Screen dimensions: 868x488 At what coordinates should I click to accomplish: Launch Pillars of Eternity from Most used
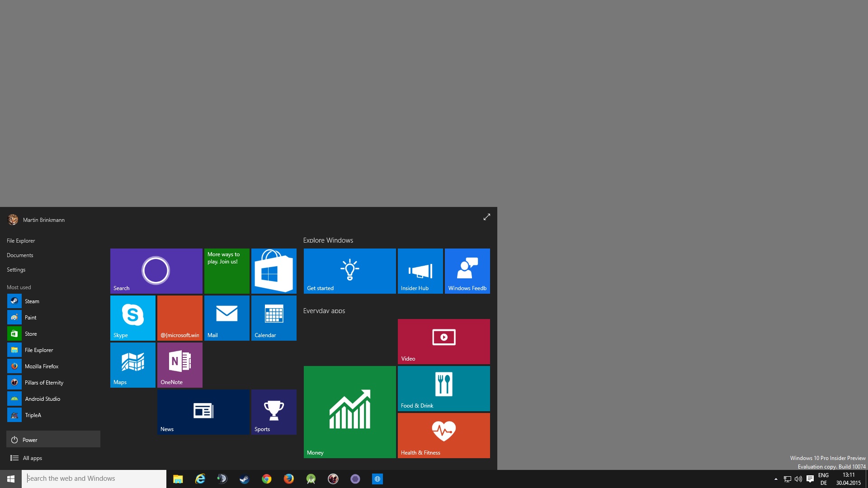tap(53, 382)
